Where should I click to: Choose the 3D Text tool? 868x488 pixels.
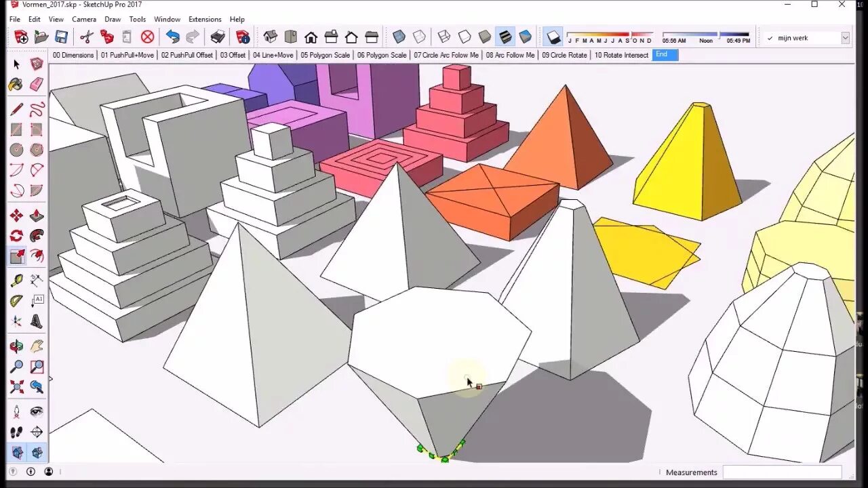(37, 321)
